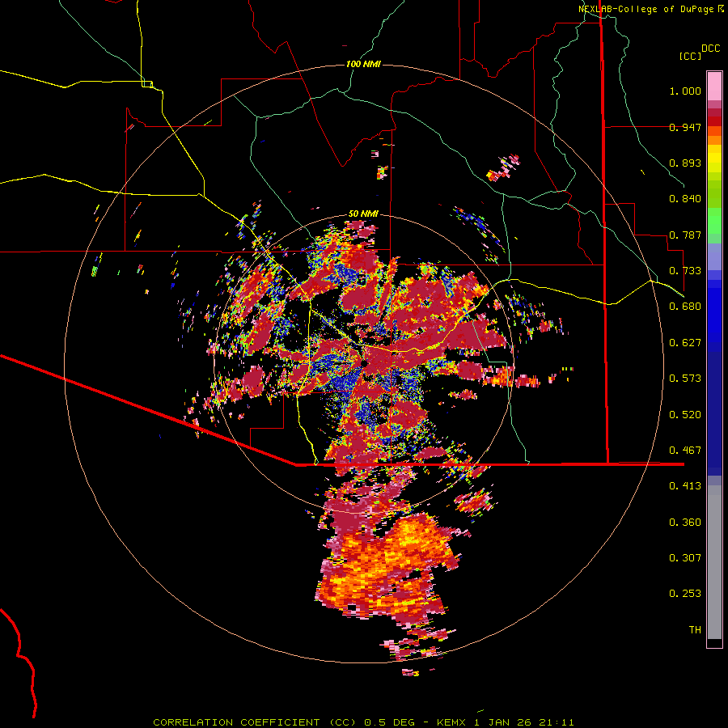This screenshot has width=728, height=728.
Task: Click the [CC] legend unit label
Action: 691,56
